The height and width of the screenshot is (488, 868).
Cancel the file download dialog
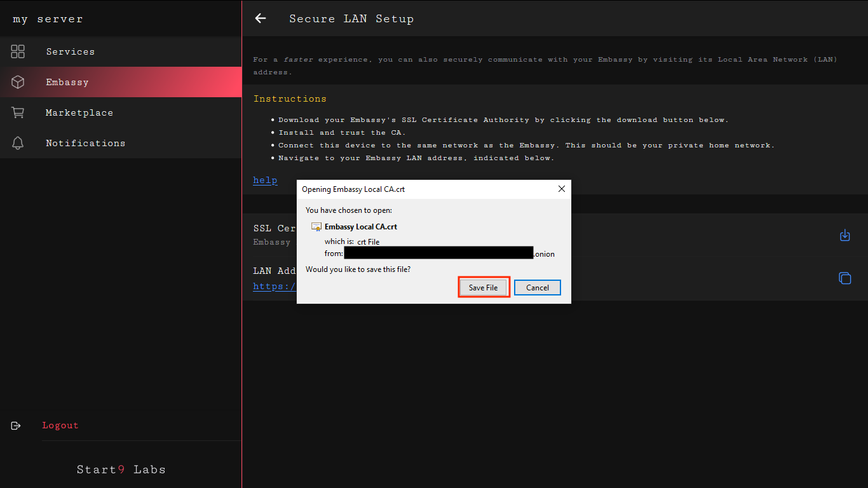click(537, 288)
